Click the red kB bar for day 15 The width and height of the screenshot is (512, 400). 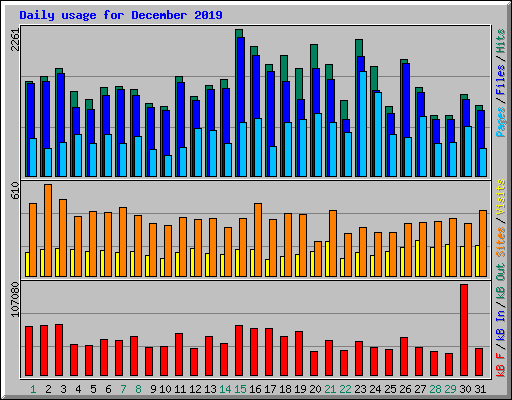(239, 351)
